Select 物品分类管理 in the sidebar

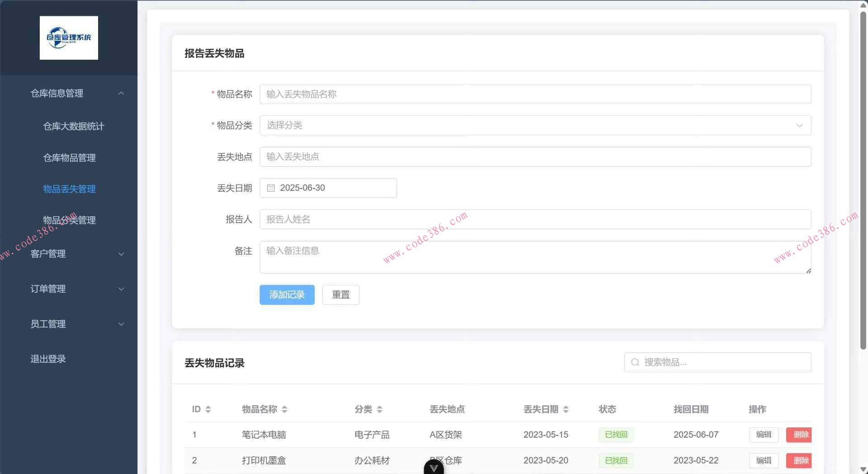[69, 220]
